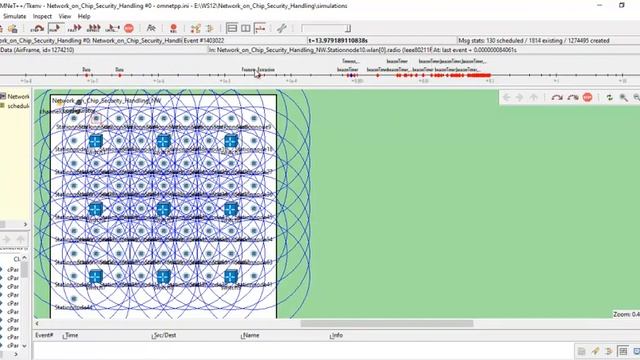
Task: Click the simulation time t=13.979189110838s field
Action: pyautogui.click(x=338, y=40)
